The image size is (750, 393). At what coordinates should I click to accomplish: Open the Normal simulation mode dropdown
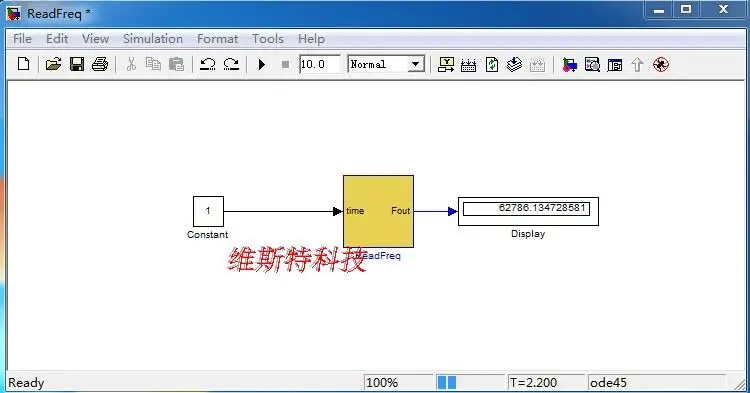tap(386, 64)
